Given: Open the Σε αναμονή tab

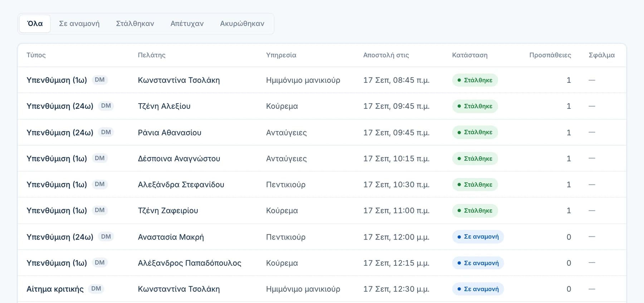Looking at the screenshot, I should click(x=79, y=24).
